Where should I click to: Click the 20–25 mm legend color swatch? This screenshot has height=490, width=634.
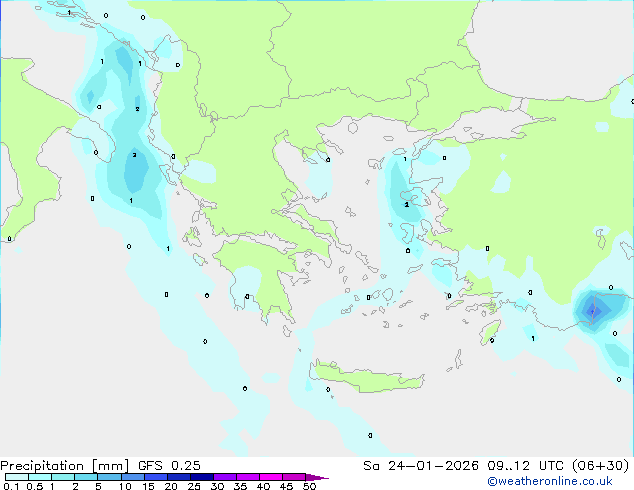coord(179,477)
